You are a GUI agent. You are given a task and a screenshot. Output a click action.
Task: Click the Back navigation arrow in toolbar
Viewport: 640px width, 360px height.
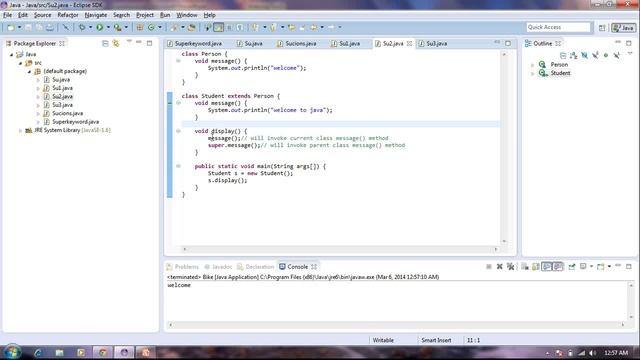coord(313,27)
